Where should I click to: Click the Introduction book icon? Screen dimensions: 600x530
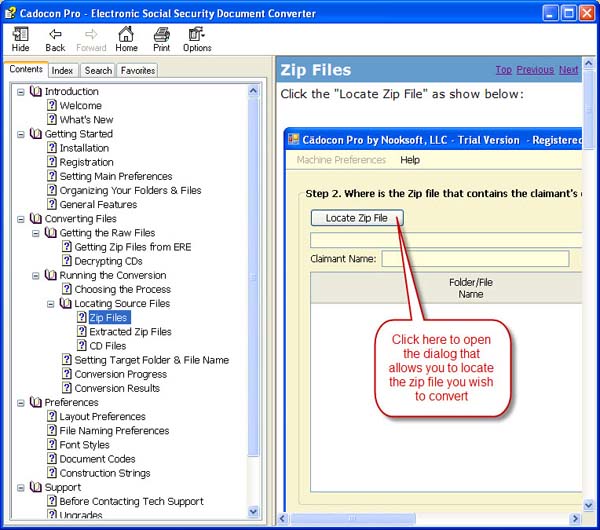pos(36,92)
